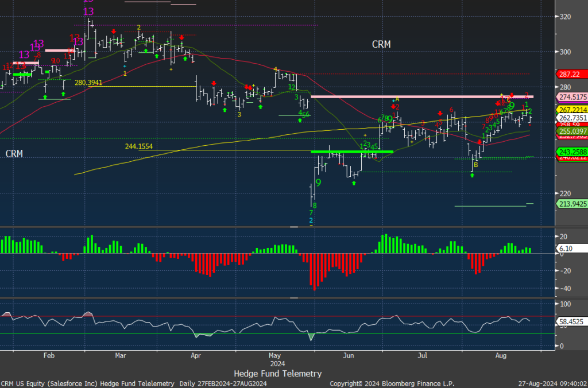Select the yellow 280.3941 level text
Viewport: 588px width, 388px height.
(88, 83)
